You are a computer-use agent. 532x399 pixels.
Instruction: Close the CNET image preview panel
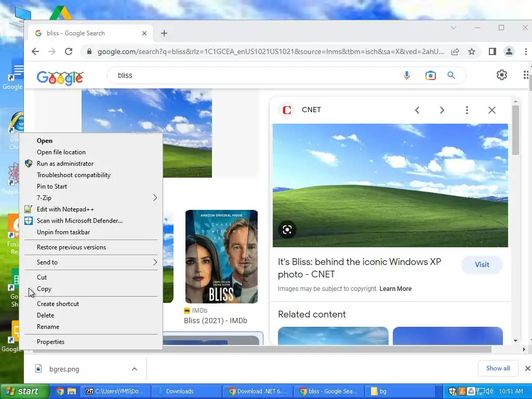[x=491, y=110]
